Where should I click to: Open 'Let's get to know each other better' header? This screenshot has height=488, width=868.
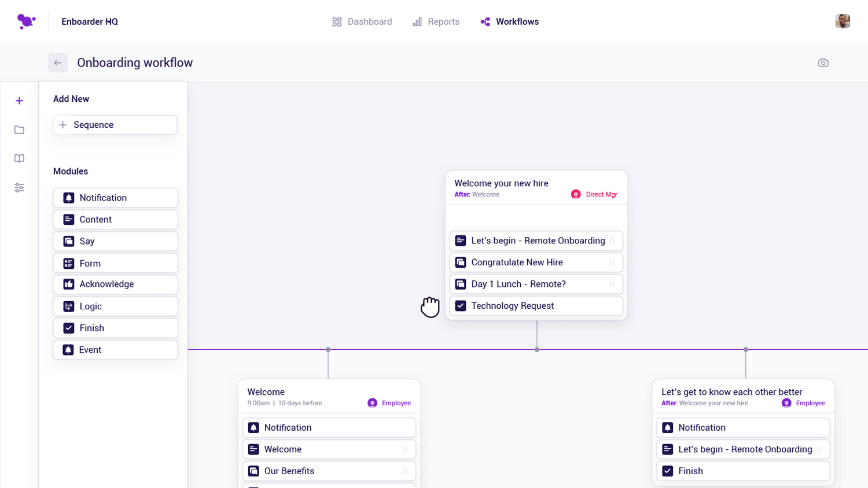pyautogui.click(x=744, y=397)
